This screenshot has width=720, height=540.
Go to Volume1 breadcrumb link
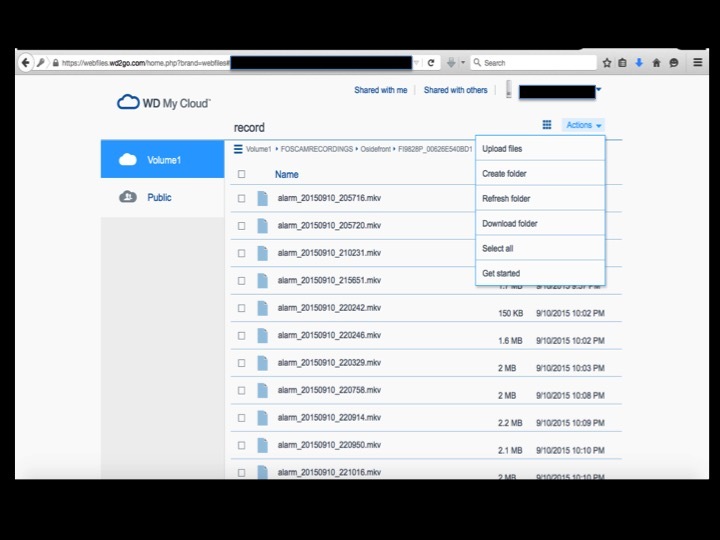(x=259, y=149)
